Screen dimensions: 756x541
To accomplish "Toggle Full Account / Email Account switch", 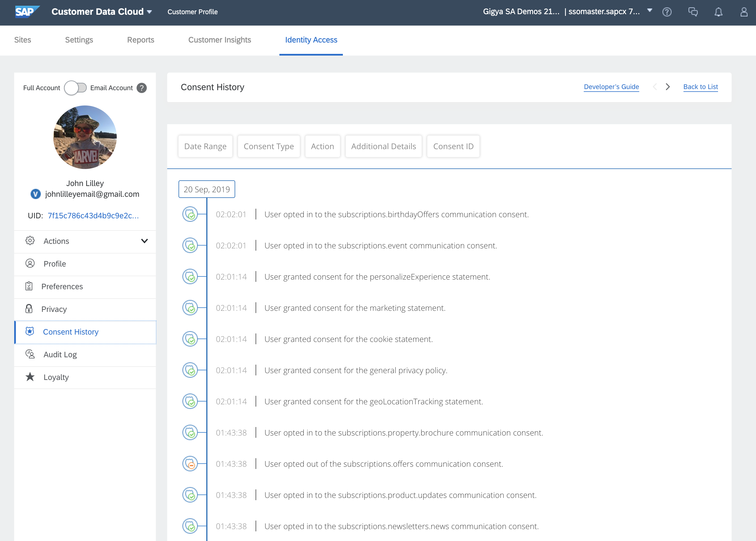I will pos(76,88).
